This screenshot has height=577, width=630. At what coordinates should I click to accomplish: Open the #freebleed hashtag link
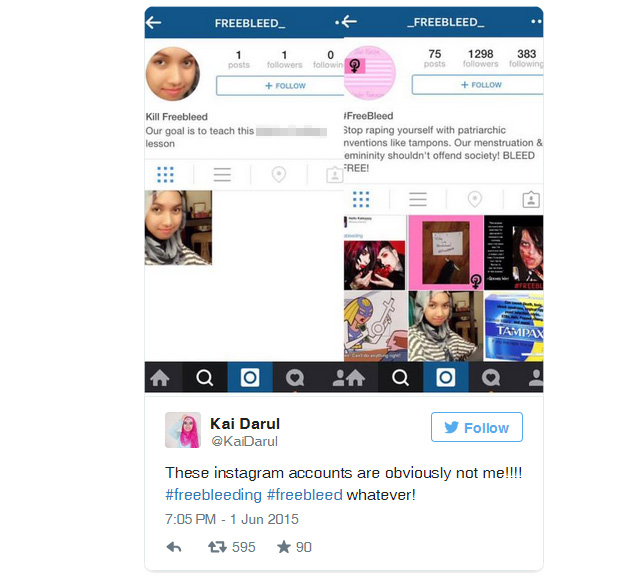pyautogui.click(x=305, y=495)
